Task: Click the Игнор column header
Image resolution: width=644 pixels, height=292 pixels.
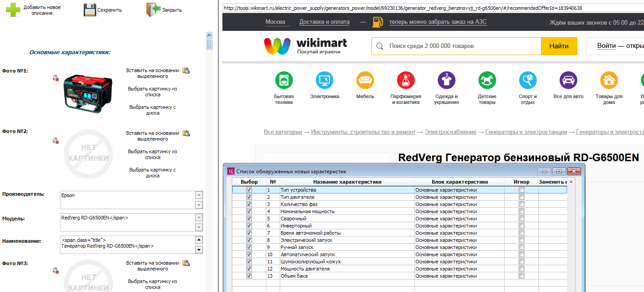Action: click(x=521, y=182)
